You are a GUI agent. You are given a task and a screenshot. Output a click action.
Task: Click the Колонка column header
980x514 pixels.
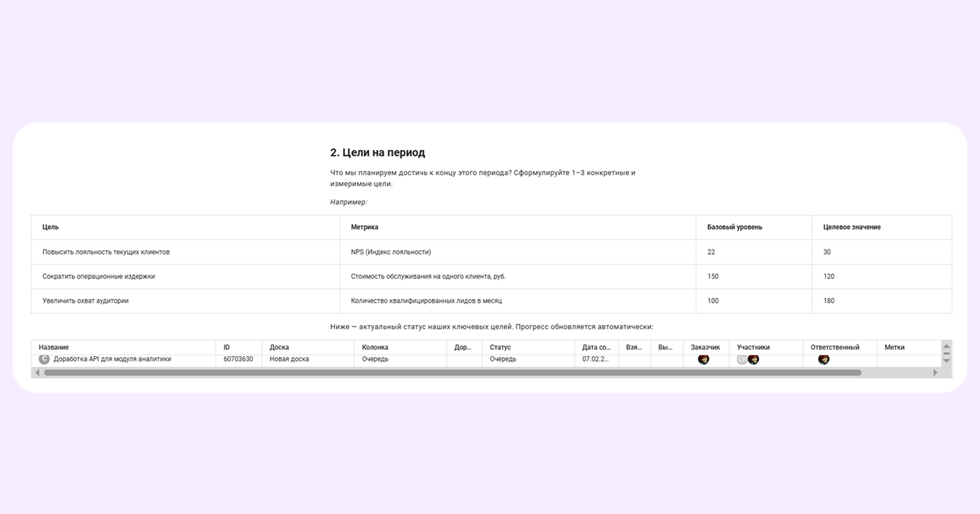click(x=375, y=347)
